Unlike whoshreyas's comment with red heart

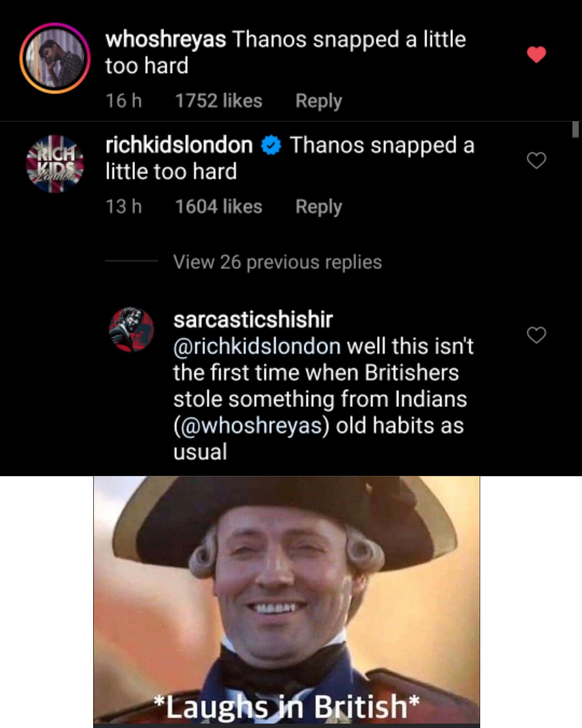pos(536,55)
